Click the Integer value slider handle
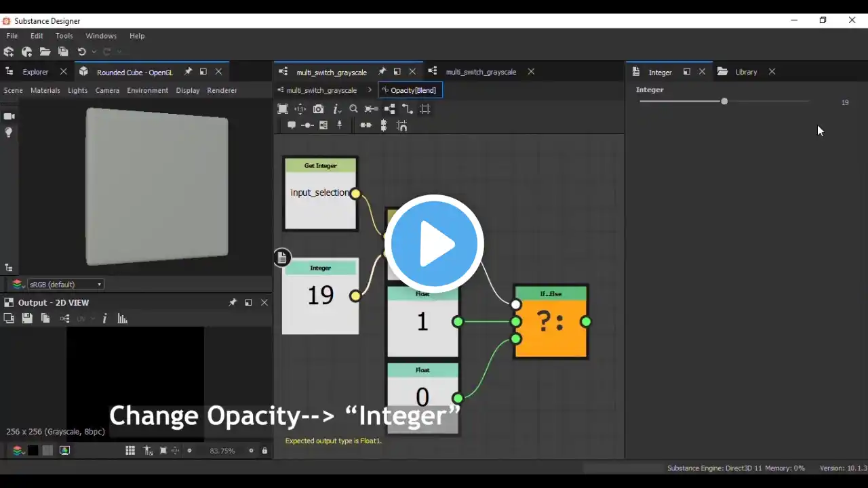 click(724, 102)
